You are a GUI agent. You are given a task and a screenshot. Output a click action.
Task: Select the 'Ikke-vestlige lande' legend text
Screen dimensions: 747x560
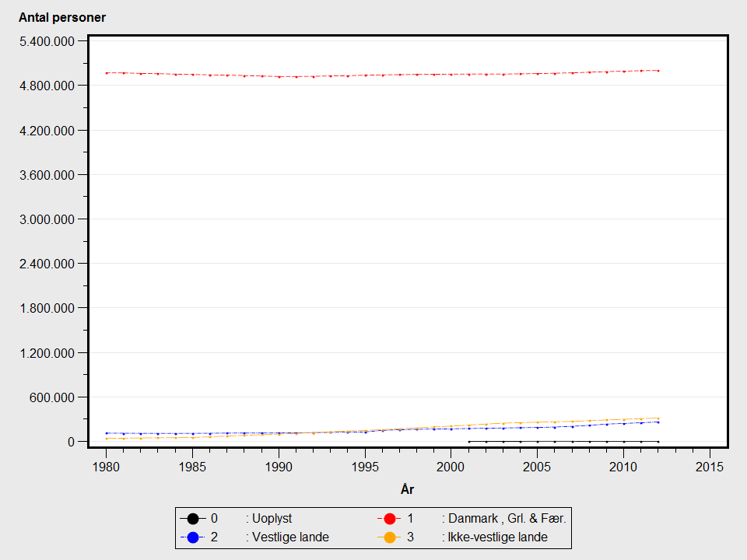coord(497,537)
